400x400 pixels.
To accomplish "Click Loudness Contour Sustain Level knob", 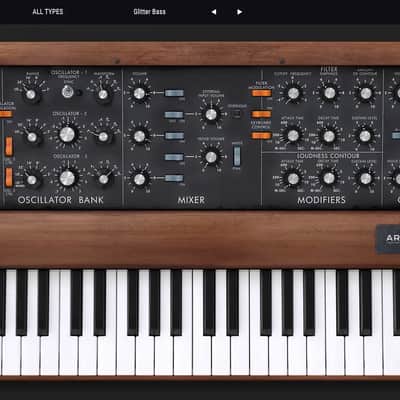I will coord(365,178).
